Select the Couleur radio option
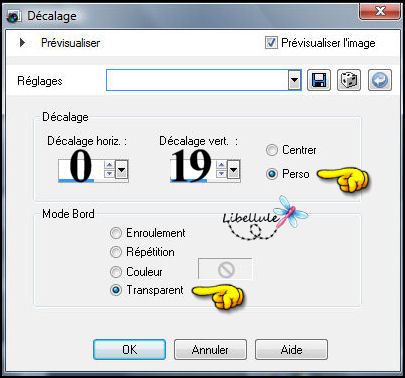This screenshot has width=405, height=378. click(116, 272)
